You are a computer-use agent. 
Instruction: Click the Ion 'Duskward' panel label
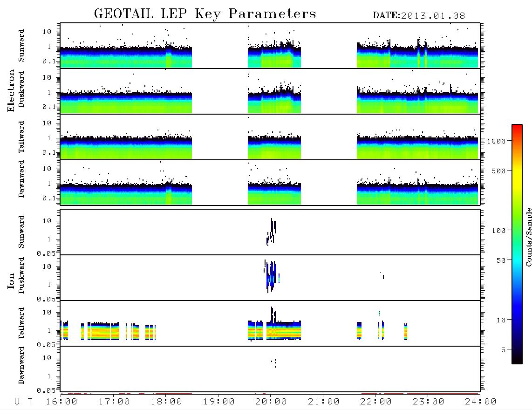point(21,276)
